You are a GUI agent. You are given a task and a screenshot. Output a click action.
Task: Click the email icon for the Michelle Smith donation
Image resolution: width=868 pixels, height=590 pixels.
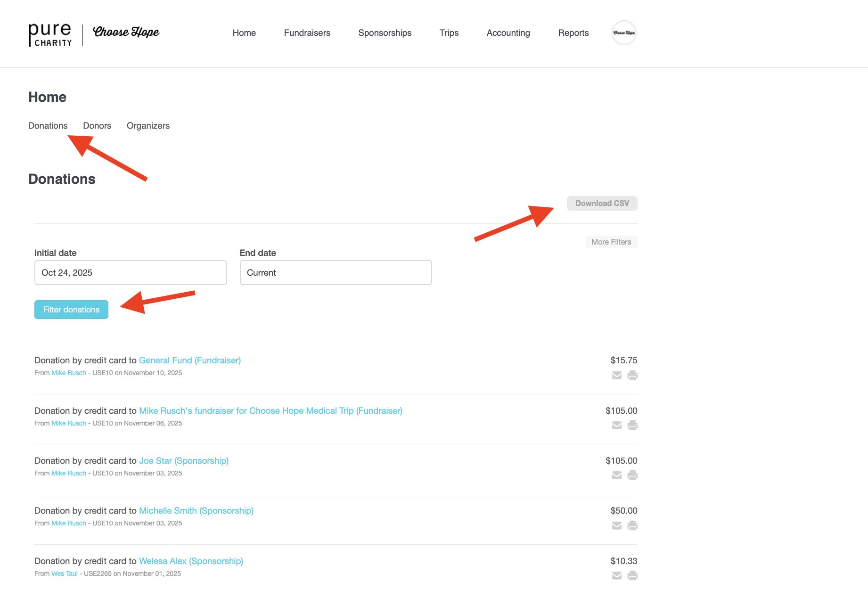click(x=616, y=525)
